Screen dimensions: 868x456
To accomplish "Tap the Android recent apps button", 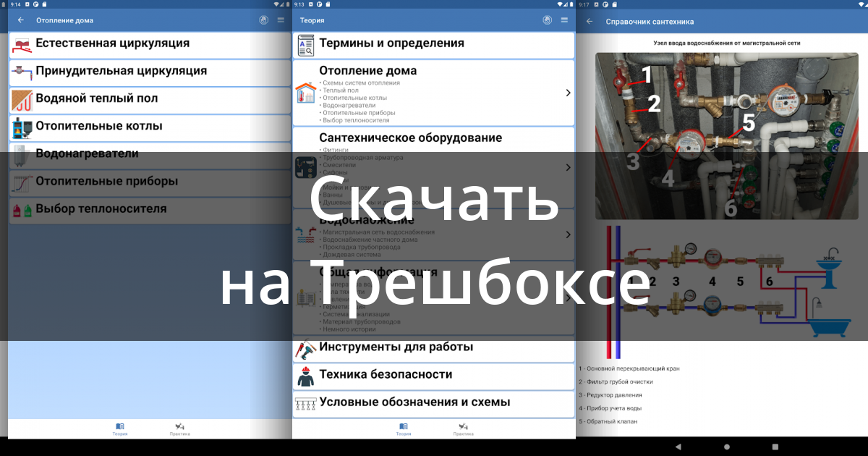I will coord(775,447).
